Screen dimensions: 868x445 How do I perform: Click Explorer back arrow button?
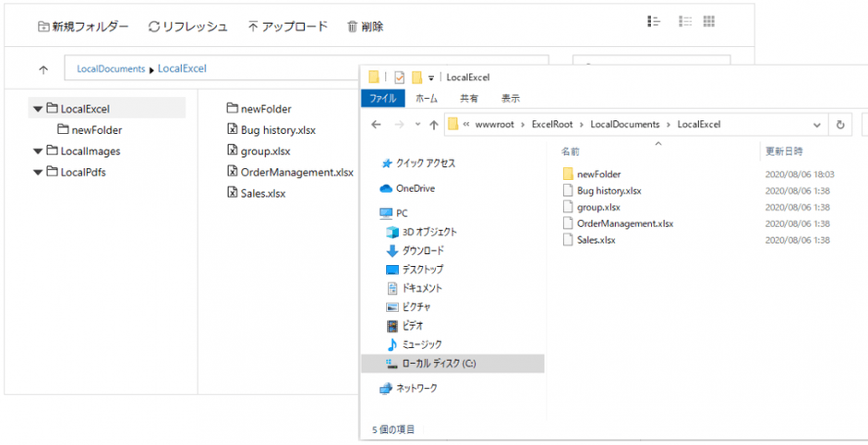point(377,125)
